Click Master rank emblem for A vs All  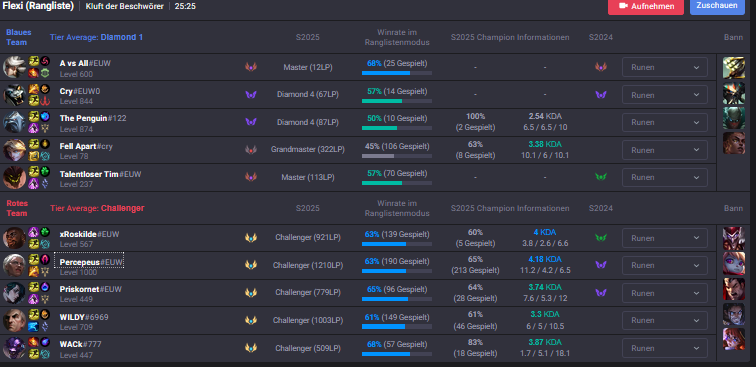[251, 67]
